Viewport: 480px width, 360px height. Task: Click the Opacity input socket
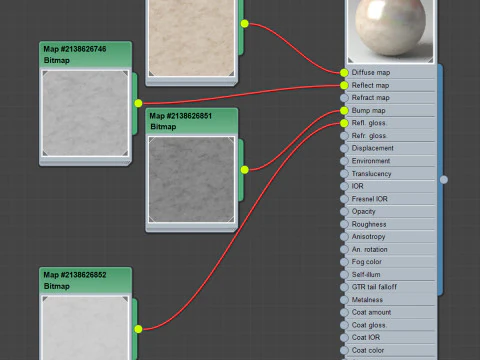[344, 212]
